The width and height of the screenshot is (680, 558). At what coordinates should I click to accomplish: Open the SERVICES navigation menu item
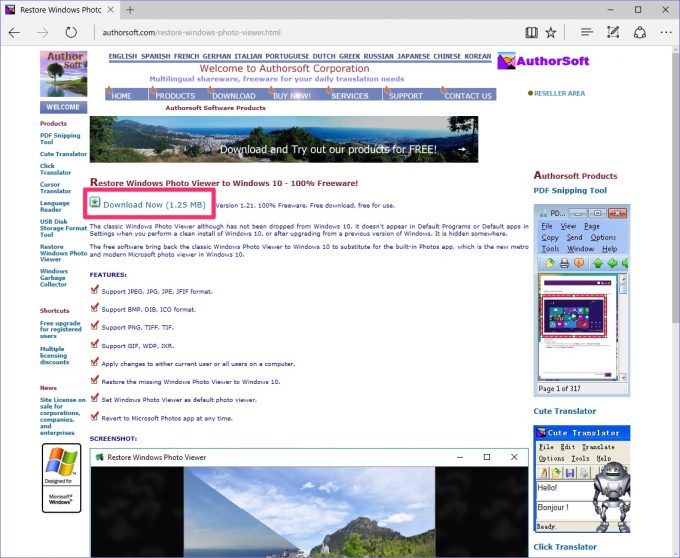point(350,96)
